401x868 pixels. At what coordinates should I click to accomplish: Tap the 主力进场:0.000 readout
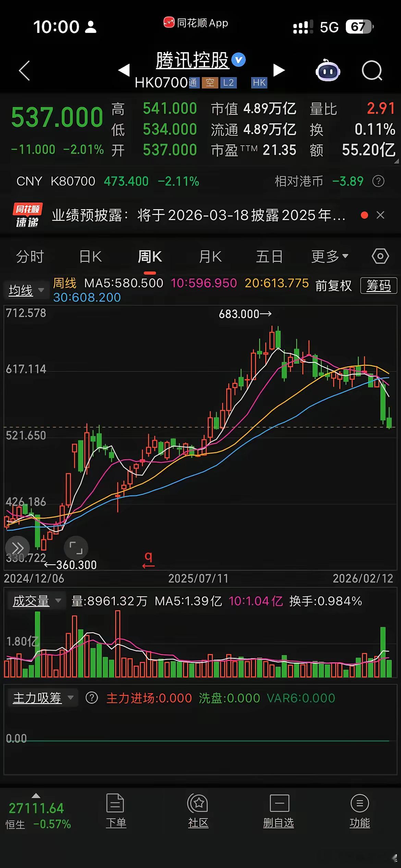[x=149, y=698]
